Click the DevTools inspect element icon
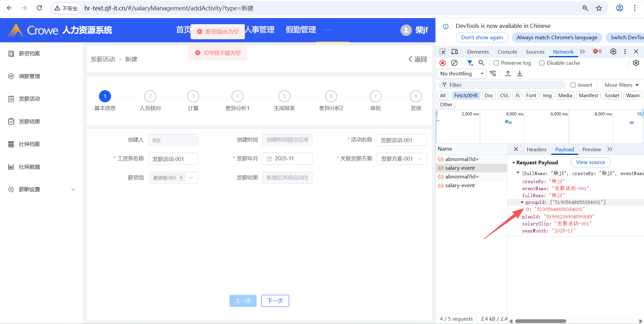This screenshot has height=324, width=644. 443,52
